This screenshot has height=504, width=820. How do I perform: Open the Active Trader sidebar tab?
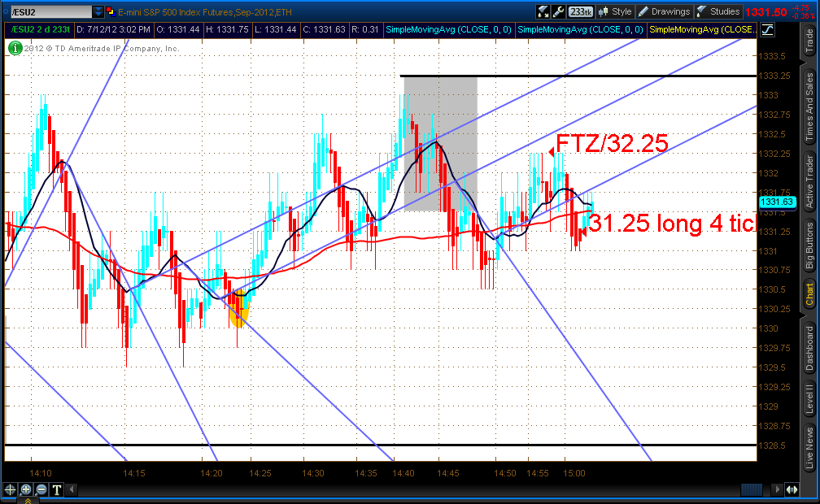click(809, 182)
